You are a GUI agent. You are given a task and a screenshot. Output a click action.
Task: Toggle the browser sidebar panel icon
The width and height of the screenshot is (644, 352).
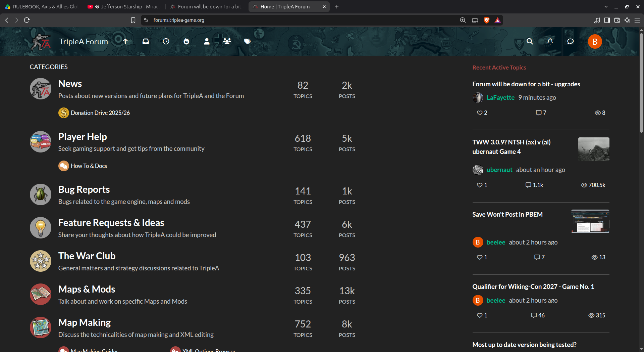607,20
